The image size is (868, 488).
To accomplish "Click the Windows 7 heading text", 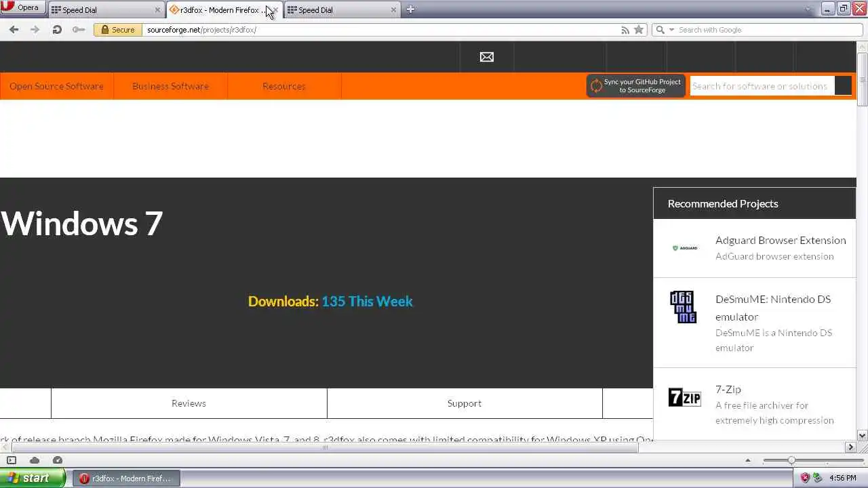I will tap(81, 224).
